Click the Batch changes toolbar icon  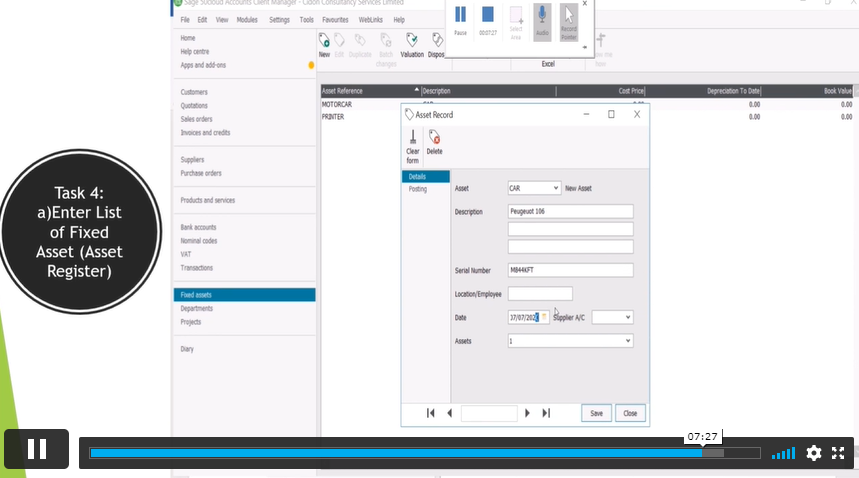coord(386,49)
